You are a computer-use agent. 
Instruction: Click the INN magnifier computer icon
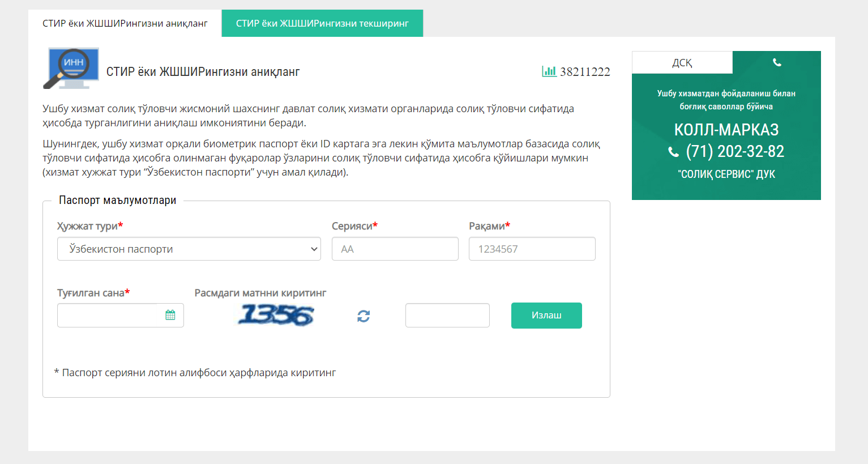pos(71,69)
